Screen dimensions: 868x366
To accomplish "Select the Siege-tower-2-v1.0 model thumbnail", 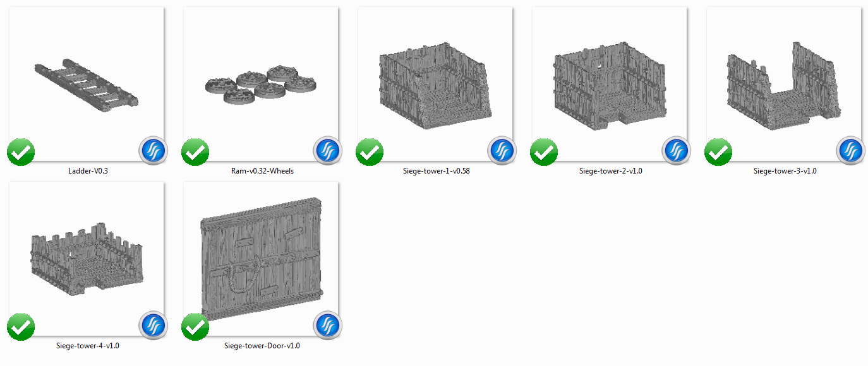I will [610, 85].
